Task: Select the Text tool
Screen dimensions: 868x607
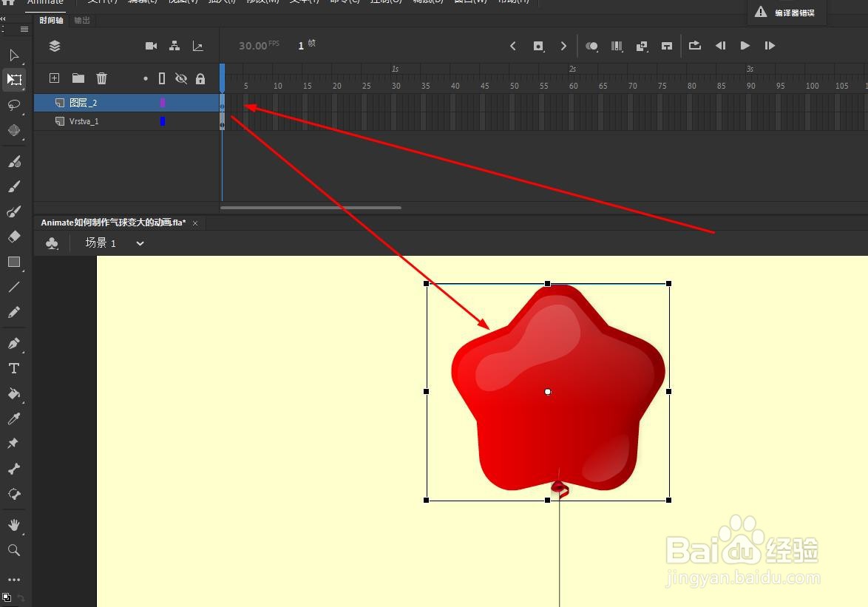Action: (14, 368)
